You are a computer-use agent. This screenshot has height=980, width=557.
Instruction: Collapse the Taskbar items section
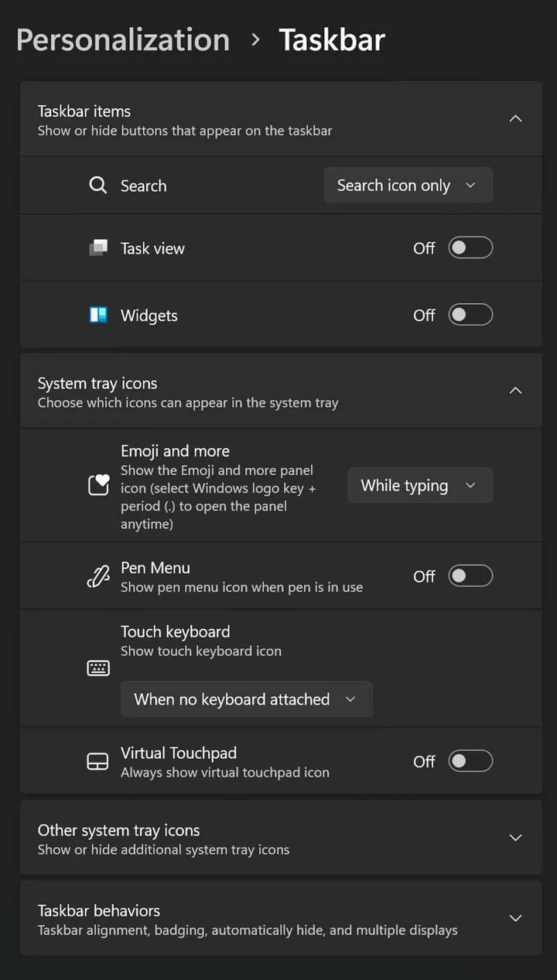[x=515, y=118]
